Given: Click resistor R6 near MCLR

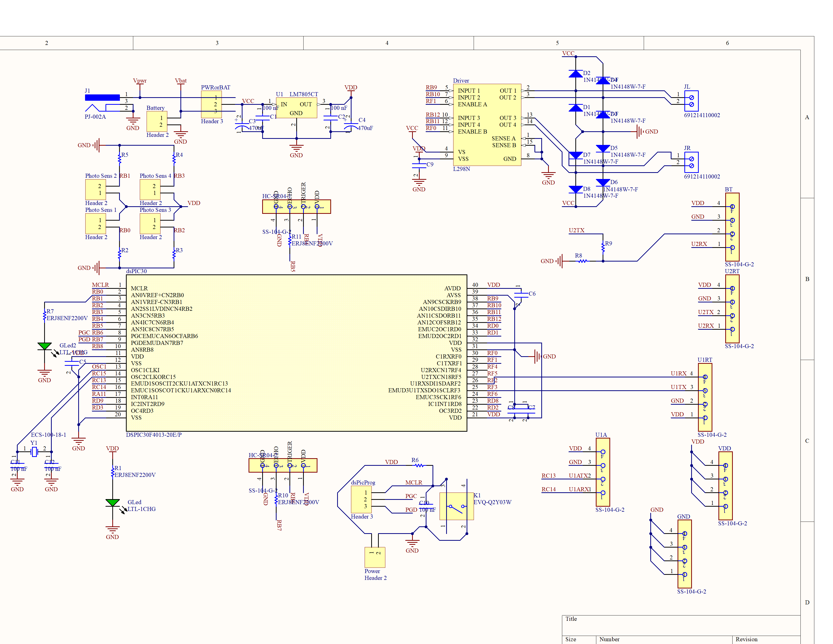Looking at the screenshot, I should [419, 466].
